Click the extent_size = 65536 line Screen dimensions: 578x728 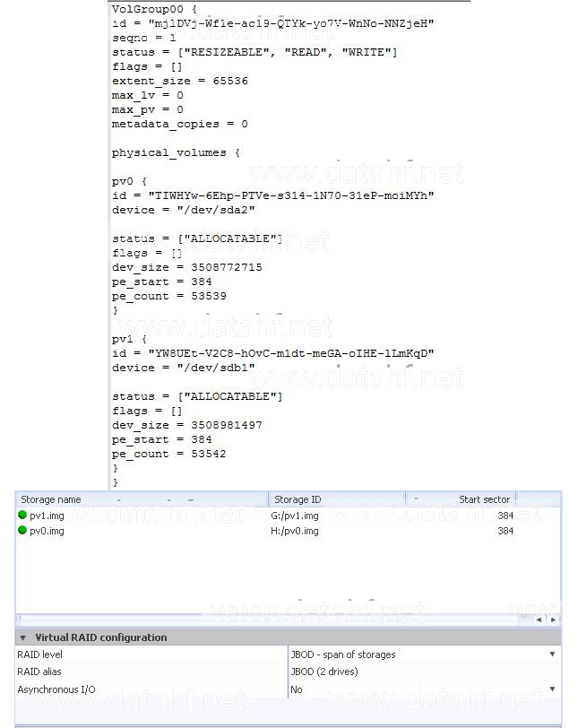[x=180, y=81]
